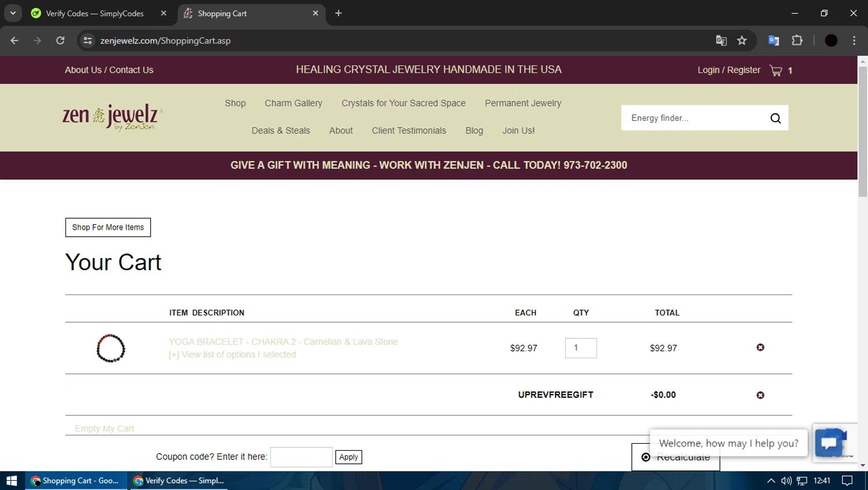Open About Us / Contact Us link
This screenshot has width=868, height=490.
click(109, 70)
